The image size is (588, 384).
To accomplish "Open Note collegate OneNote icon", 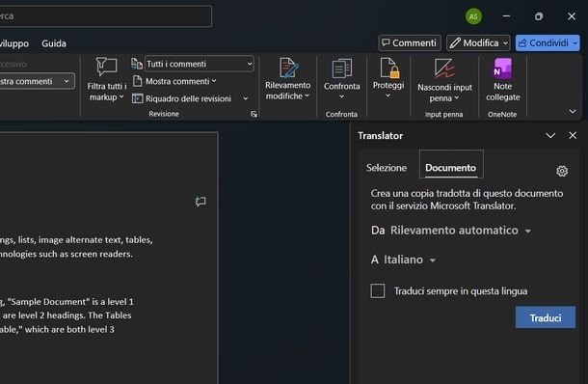I will tap(502, 68).
